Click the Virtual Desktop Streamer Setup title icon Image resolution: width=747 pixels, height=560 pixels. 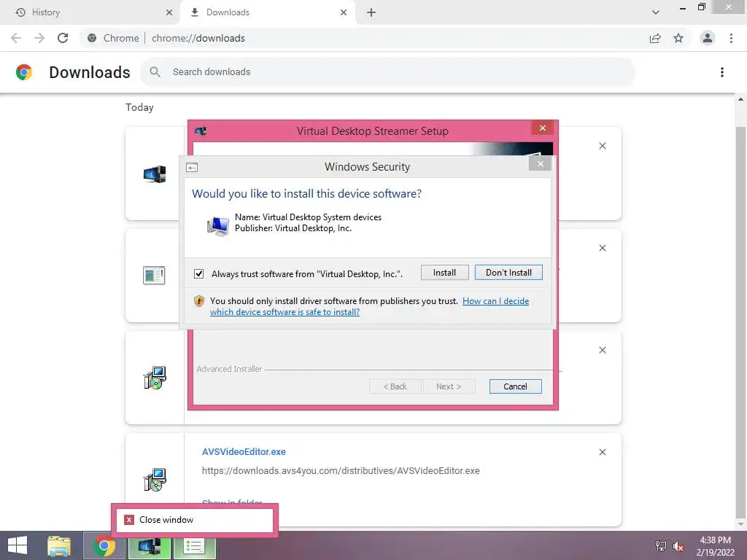(x=201, y=131)
